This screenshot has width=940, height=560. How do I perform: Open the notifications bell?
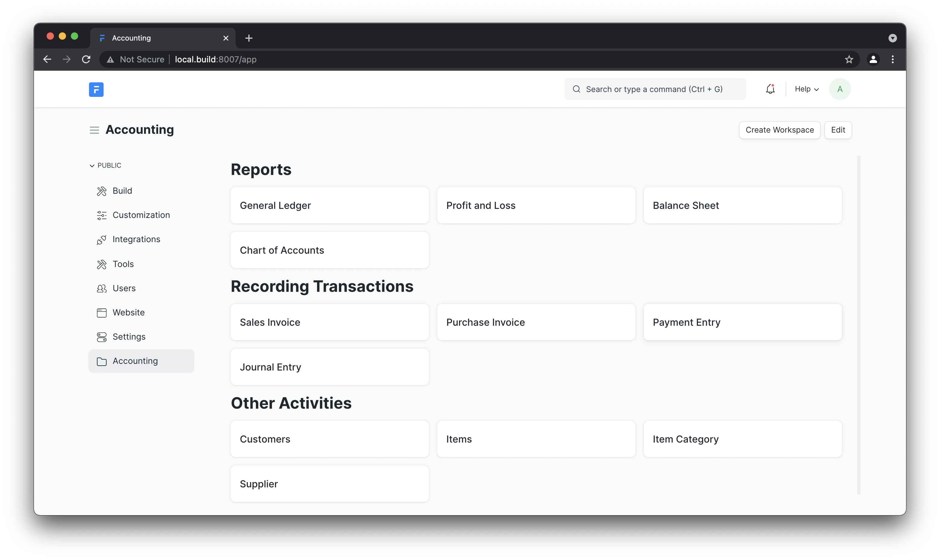[x=770, y=89]
